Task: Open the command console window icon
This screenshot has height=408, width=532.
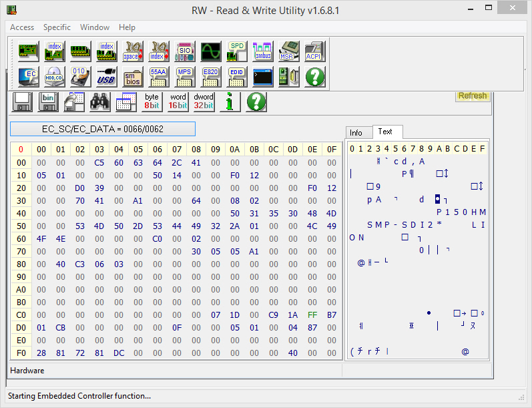Action: (262, 77)
